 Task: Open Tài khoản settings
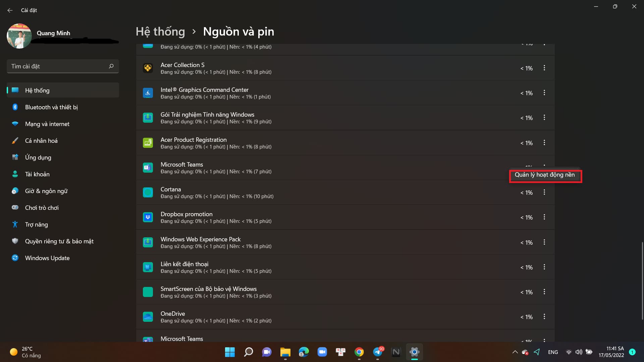tap(63, 174)
